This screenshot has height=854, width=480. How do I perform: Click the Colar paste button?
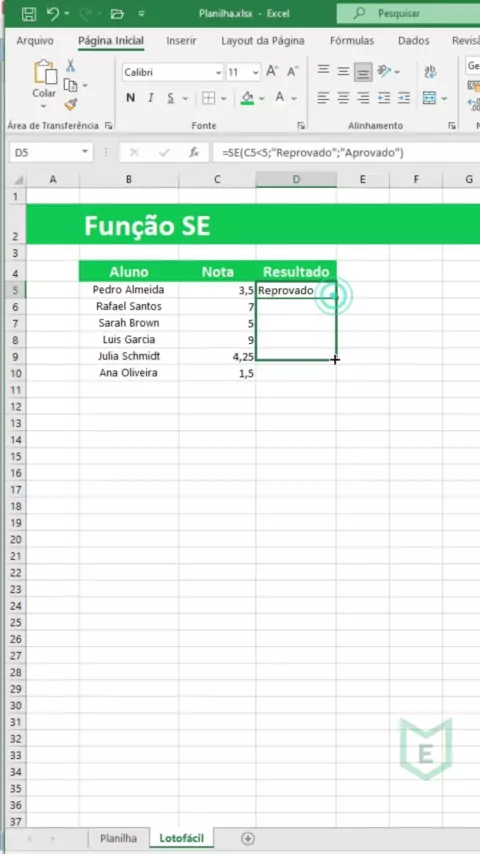point(44,83)
